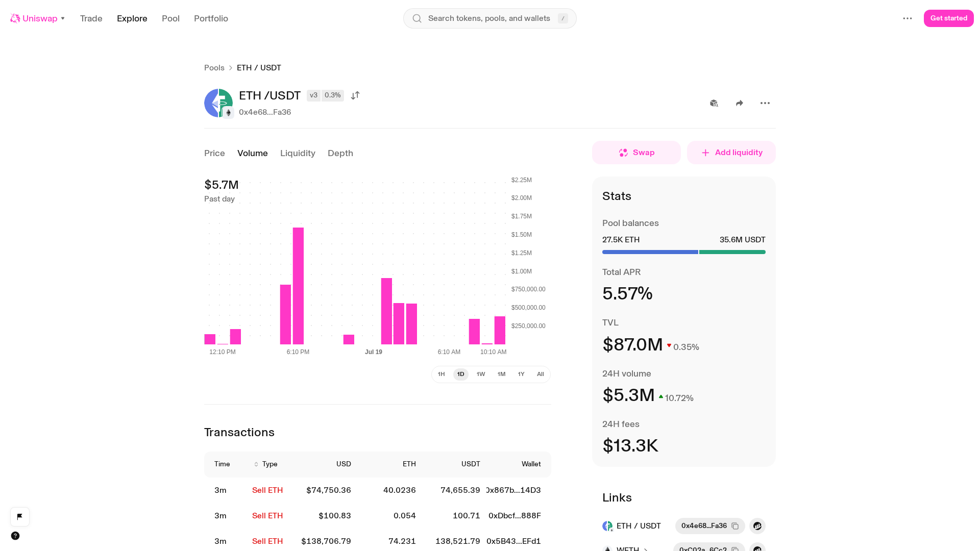Select the 1W chart time range
Image resolution: width=980 pixels, height=551 pixels.
click(481, 374)
